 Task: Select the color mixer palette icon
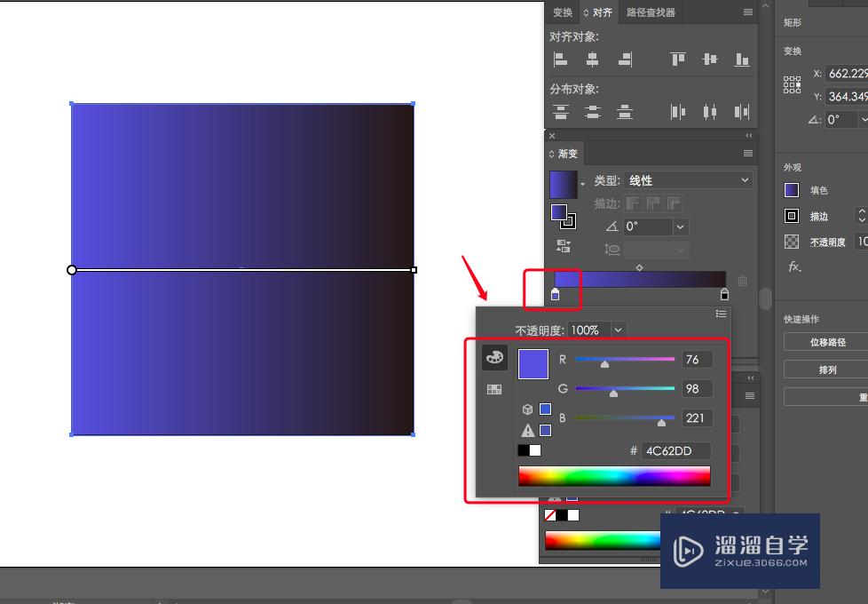pos(494,357)
